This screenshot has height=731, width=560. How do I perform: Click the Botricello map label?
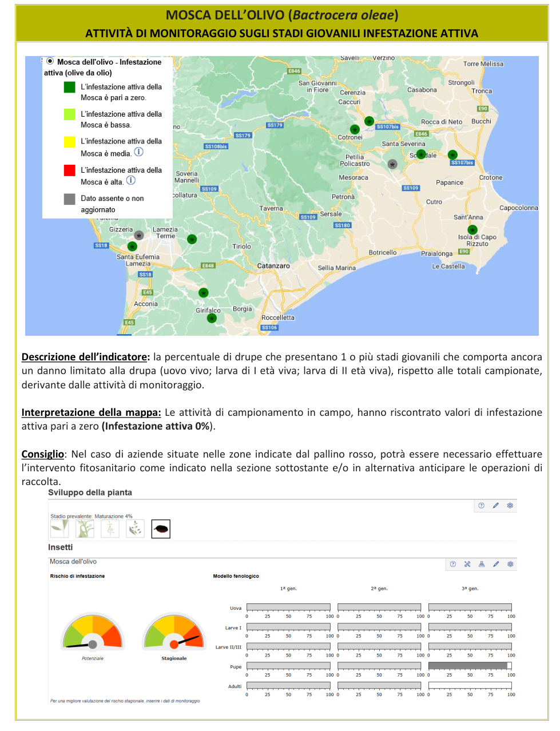383,252
